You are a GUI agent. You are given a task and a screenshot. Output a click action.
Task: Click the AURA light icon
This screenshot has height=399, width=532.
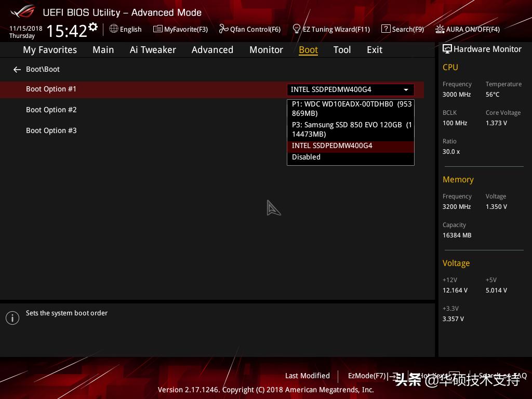coord(440,29)
